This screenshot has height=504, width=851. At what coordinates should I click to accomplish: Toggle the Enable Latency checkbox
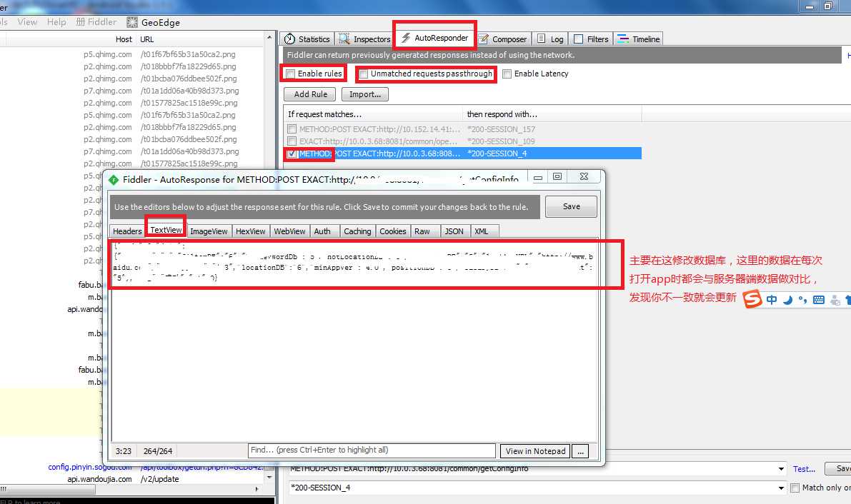[507, 74]
